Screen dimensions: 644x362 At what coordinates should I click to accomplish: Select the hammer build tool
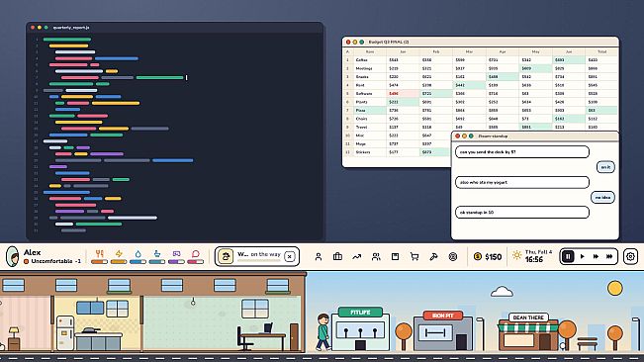[433, 257]
